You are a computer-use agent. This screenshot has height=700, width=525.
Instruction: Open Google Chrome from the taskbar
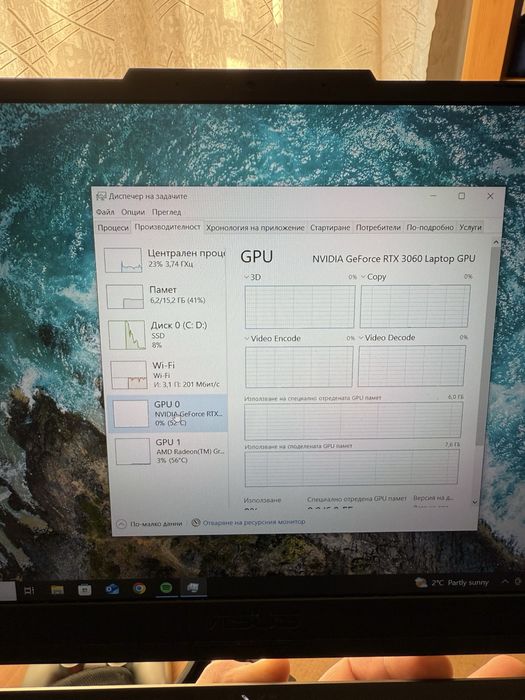pyautogui.click(x=139, y=588)
